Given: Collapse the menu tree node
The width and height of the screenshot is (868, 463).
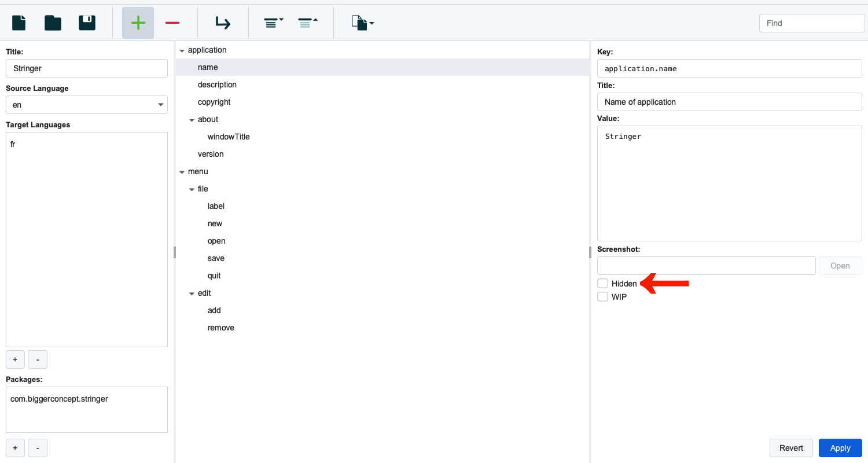Looking at the screenshot, I should tap(182, 172).
